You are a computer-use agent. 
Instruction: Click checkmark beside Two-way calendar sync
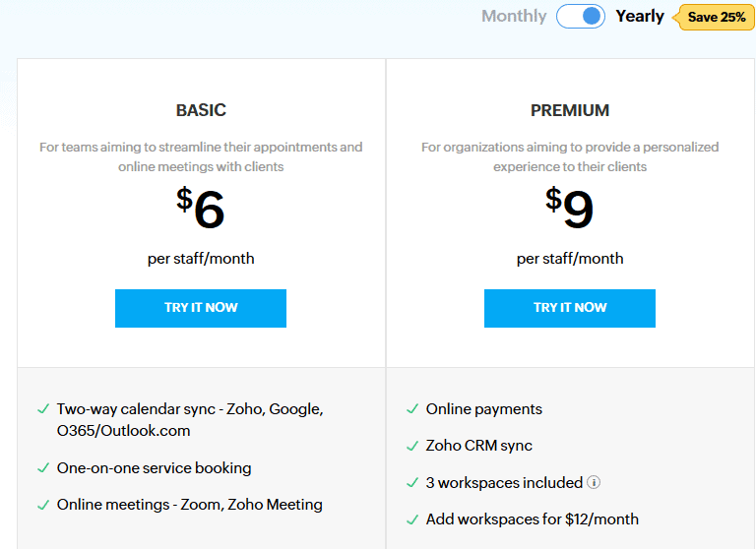point(42,408)
